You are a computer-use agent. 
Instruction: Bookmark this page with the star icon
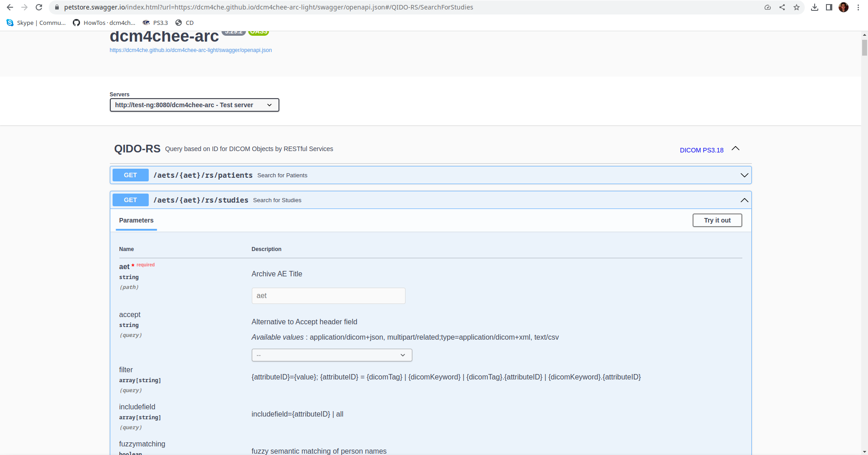[797, 7]
